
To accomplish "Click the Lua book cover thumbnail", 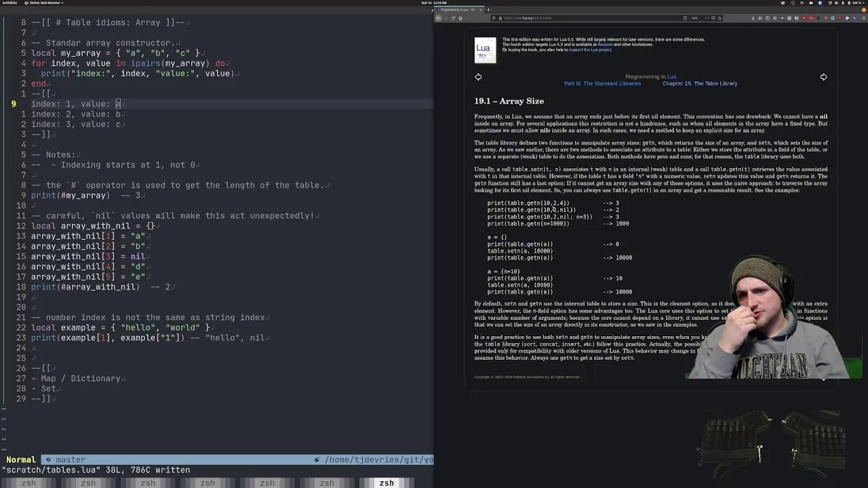I will click(x=485, y=50).
